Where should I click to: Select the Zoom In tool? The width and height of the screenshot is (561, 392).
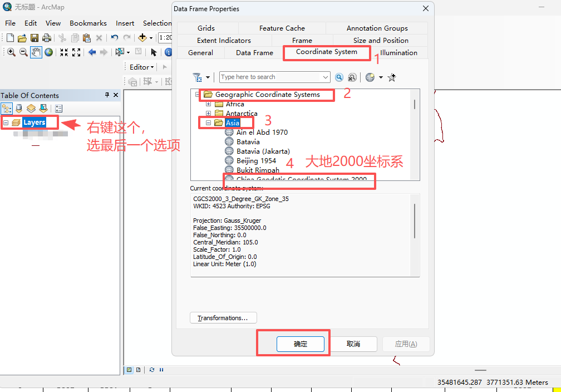click(11, 52)
